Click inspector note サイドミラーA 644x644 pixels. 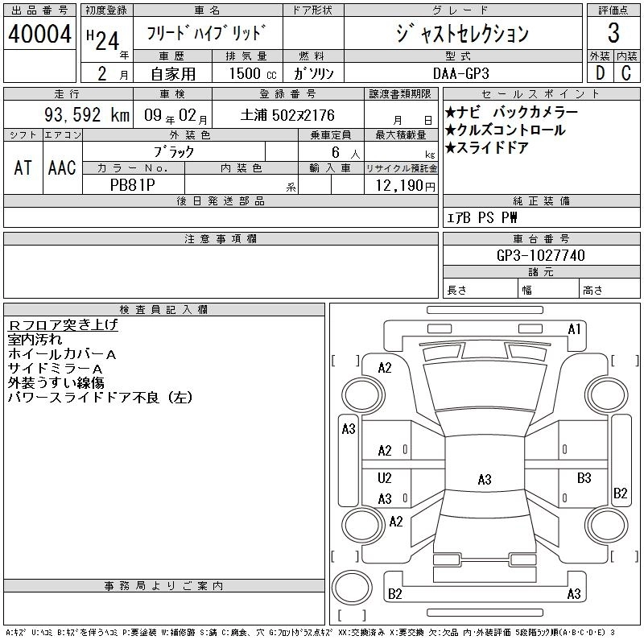55,369
